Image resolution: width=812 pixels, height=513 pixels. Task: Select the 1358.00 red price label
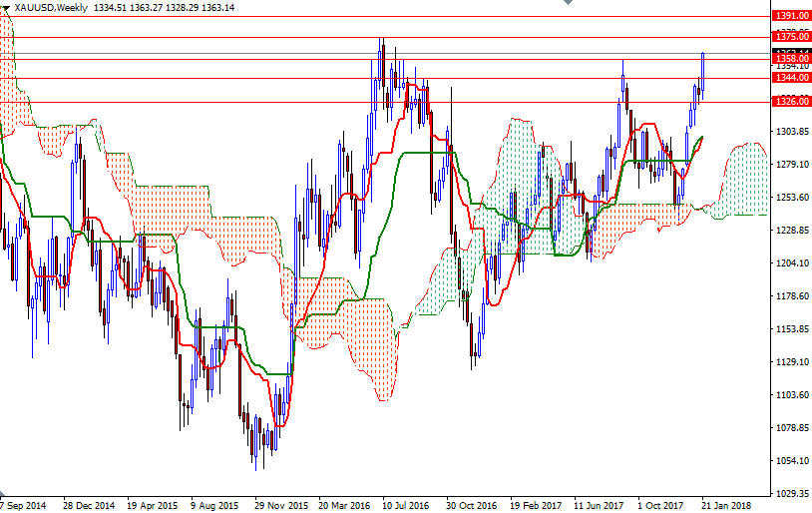(x=790, y=59)
